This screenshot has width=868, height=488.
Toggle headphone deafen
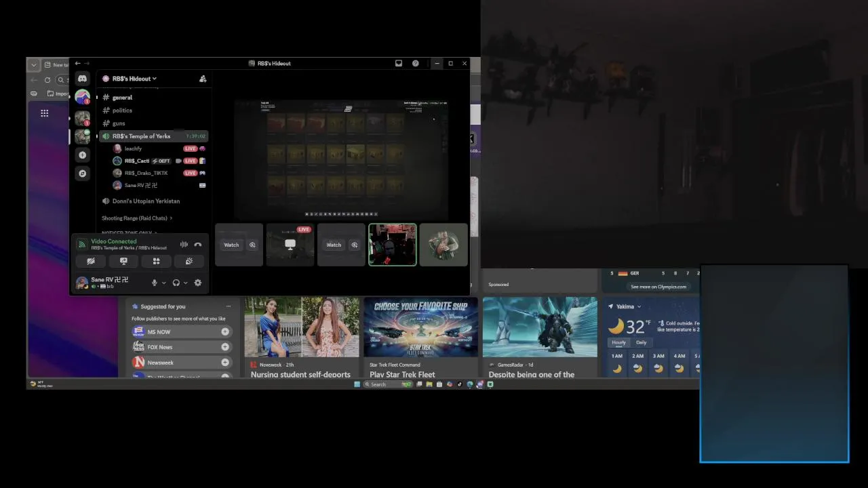(x=176, y=283)
